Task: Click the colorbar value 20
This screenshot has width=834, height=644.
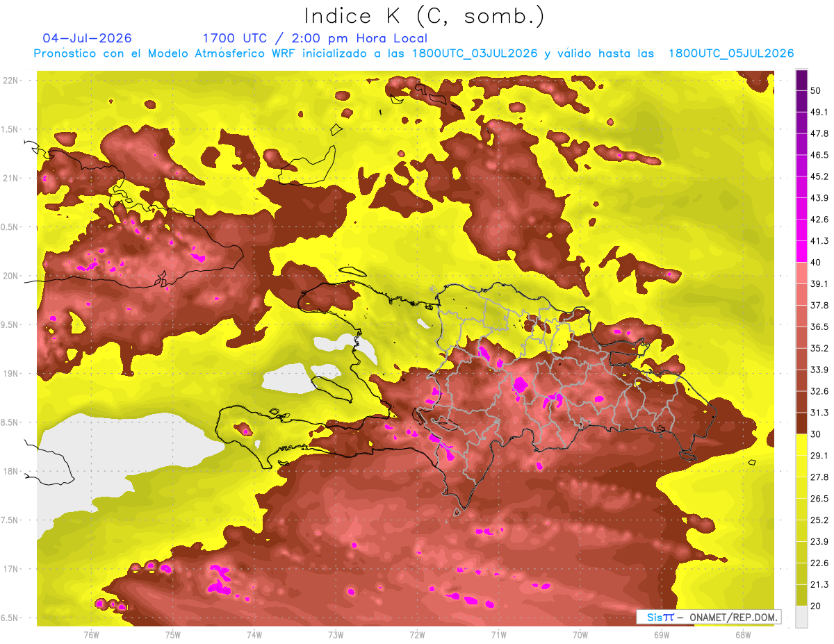Action: pyautogui.click(x=817, y=606)
